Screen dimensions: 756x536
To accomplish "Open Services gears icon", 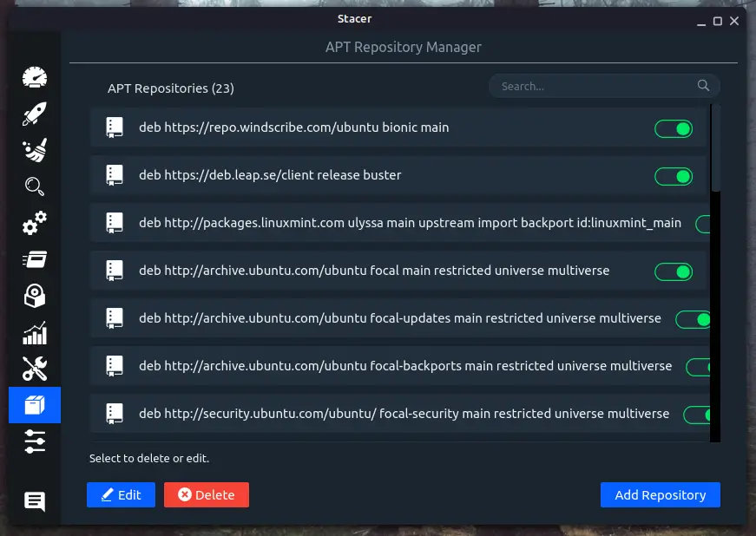I will pyautogui.click(x=35, y=223).
